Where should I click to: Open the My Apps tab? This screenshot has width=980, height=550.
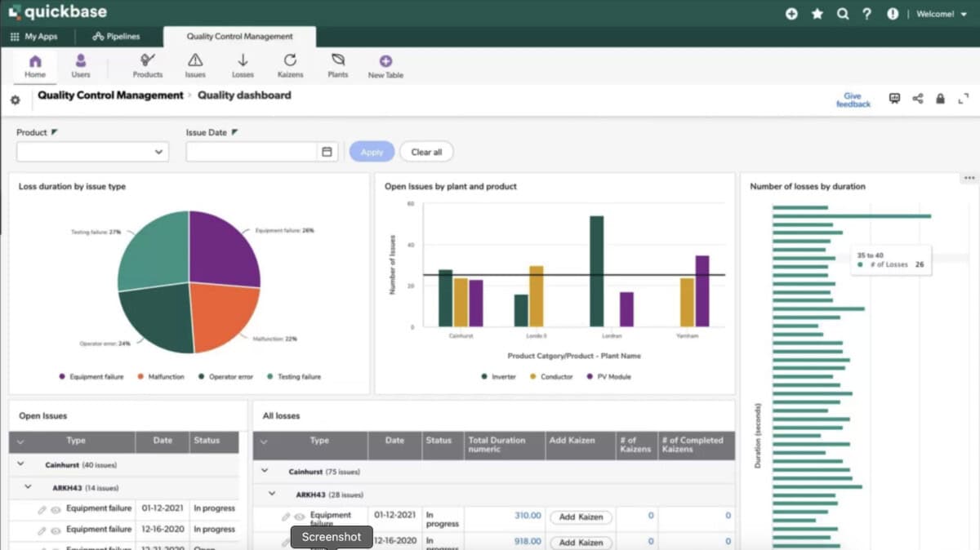[35, 37]
